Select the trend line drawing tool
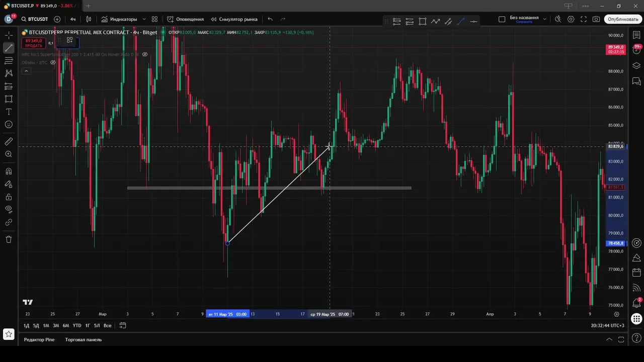 (9, 48)
